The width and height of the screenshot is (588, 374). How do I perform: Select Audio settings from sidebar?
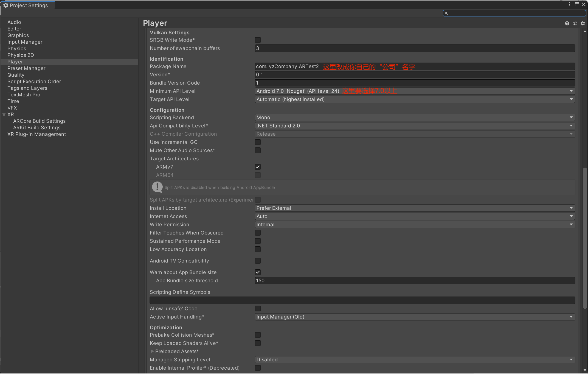15,21
